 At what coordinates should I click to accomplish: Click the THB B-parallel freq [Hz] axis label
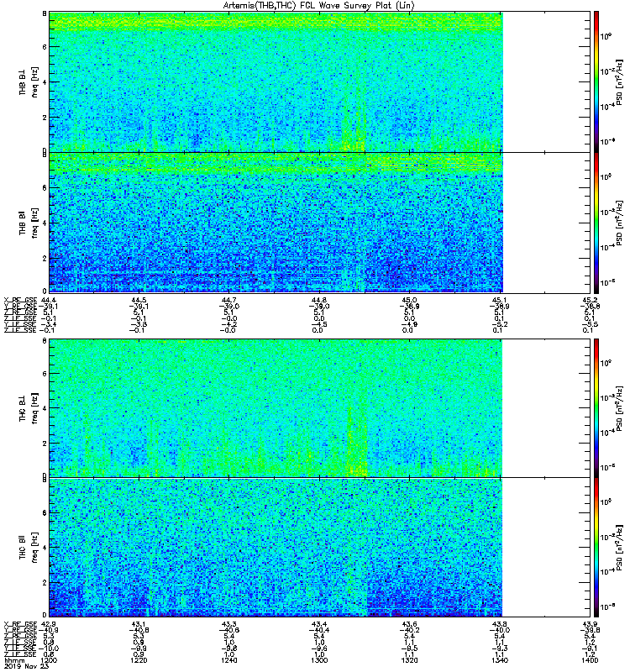pyautogui.click(x=34, y=223)
